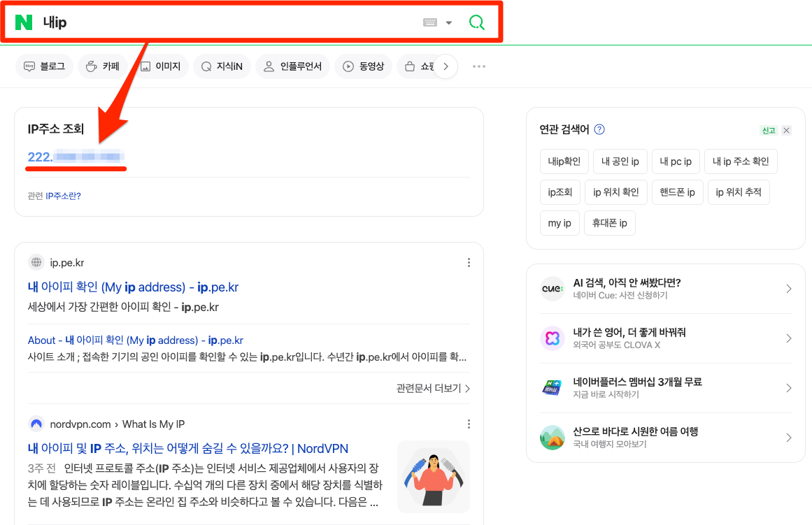Screen dimensions: 812x525
Task: Select the ip 위치 확인 related search
Action: pos(615,192)
